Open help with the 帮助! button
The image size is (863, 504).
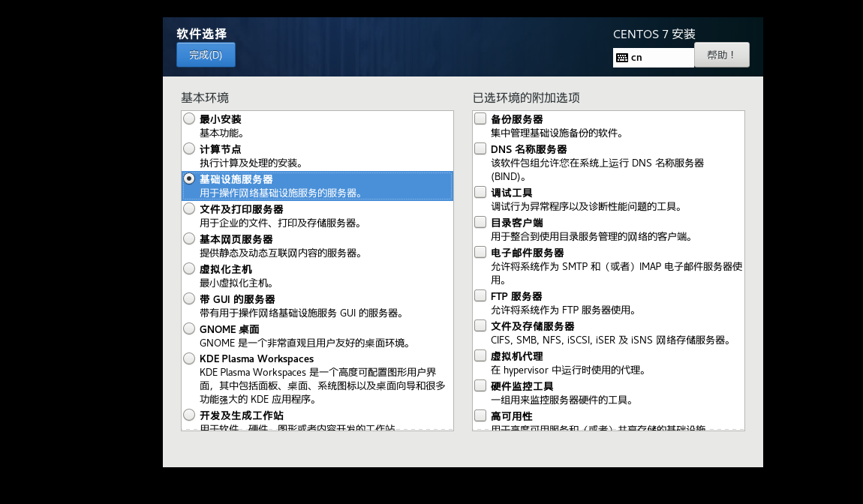click(x=722, y=55)
